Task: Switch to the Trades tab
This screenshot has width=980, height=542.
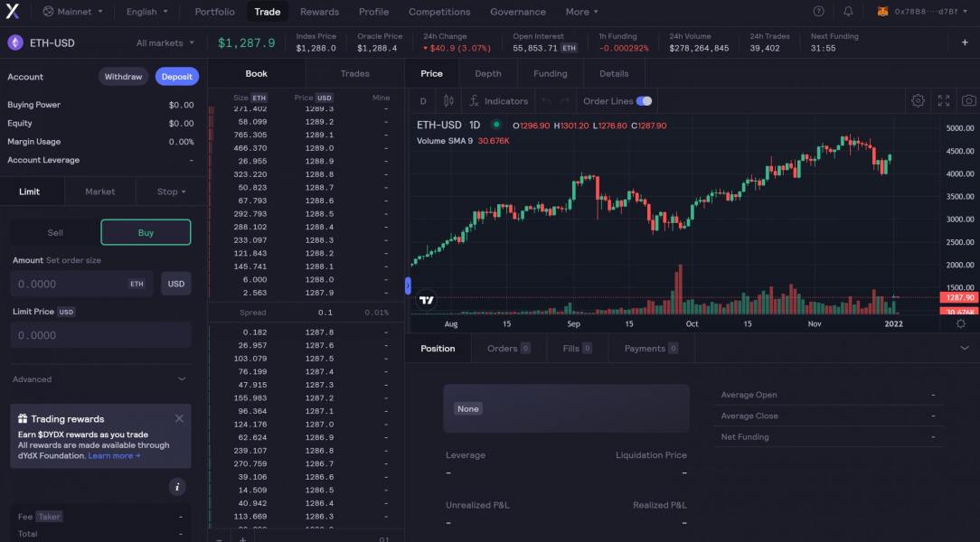Action: (355, 74)
